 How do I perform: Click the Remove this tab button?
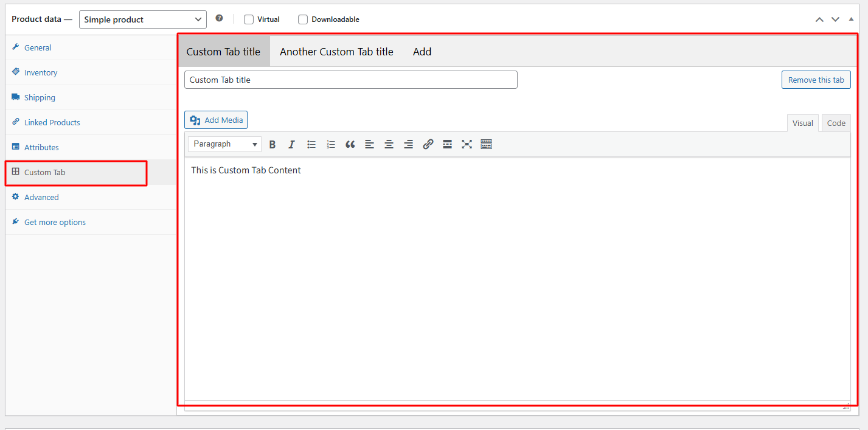pos(816,80)
